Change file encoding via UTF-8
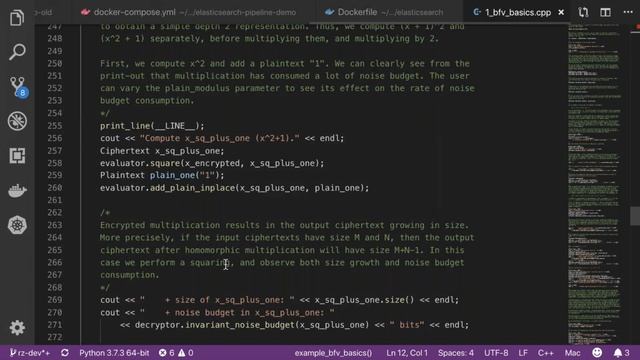Image resolution: width=640 pixels, height=360 pixels. click(x=496, y=353)
